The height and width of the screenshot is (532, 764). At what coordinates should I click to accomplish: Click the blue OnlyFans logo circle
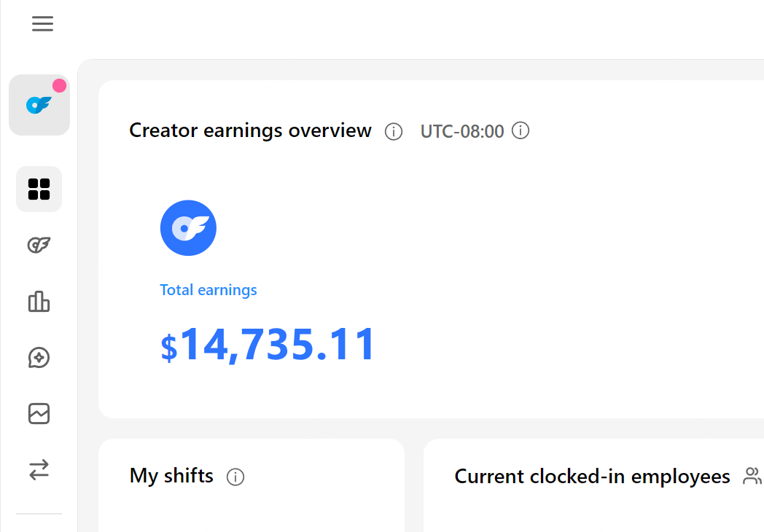(188, 228)
